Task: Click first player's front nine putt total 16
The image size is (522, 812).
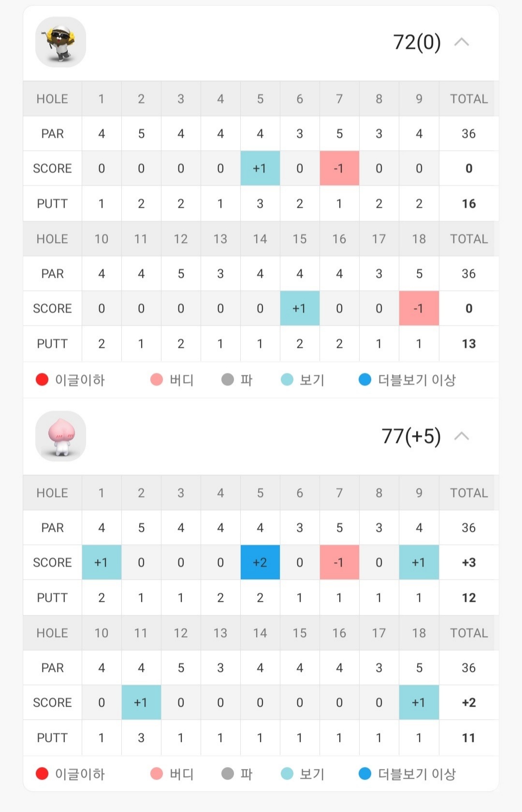Action: click(469, 203)
